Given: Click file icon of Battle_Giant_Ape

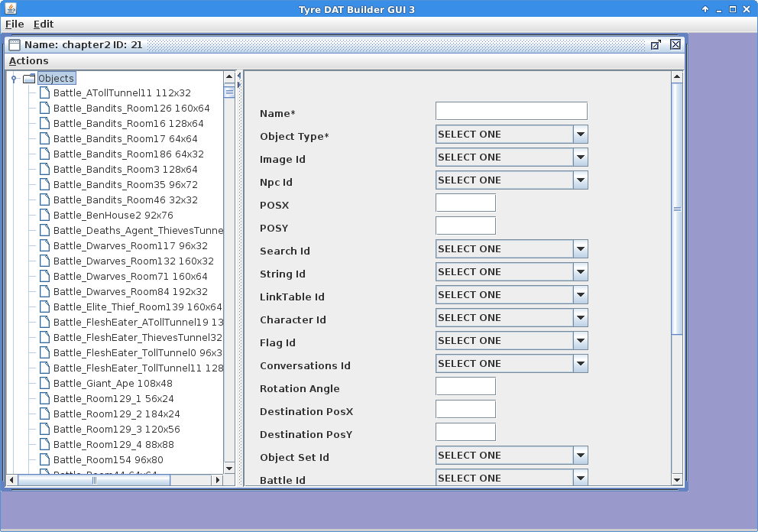Looking at the screenshot, I should [44, 384].
